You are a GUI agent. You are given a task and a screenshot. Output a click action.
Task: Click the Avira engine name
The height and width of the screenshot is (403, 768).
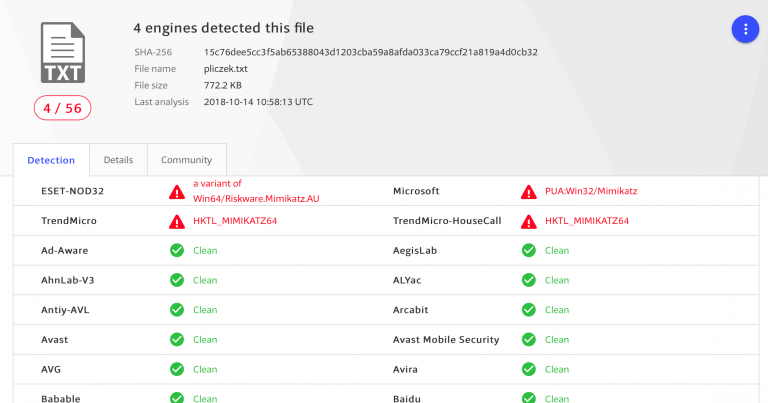pyautogui.click(x=405, y=369)
